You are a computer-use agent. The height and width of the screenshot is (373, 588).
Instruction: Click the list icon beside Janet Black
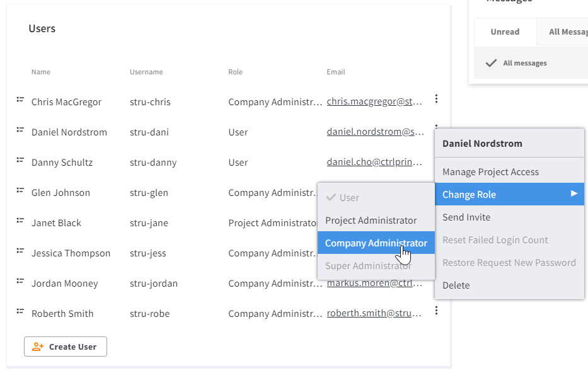[20, 221]
